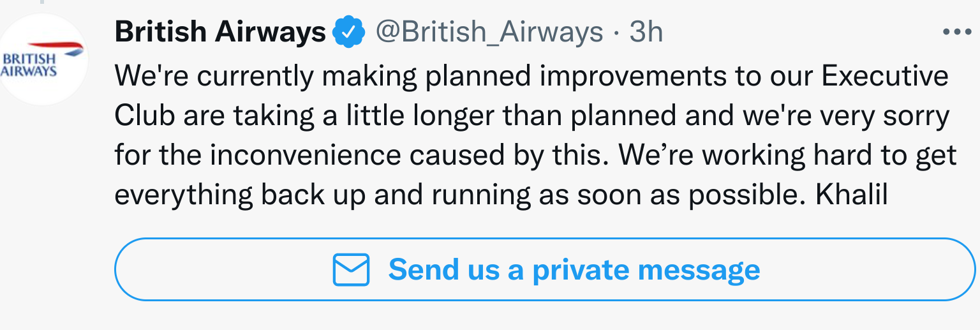
Task: Click the red and blue ribbon logo
Action: tap(56, 47)
